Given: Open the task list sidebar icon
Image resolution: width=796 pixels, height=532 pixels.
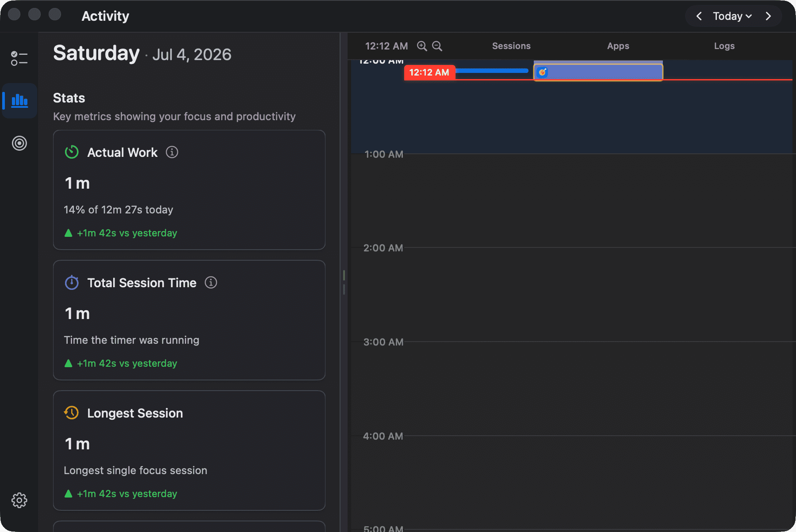Looking at the screenshot, I should pyautogui.click(x=19, y=58).
